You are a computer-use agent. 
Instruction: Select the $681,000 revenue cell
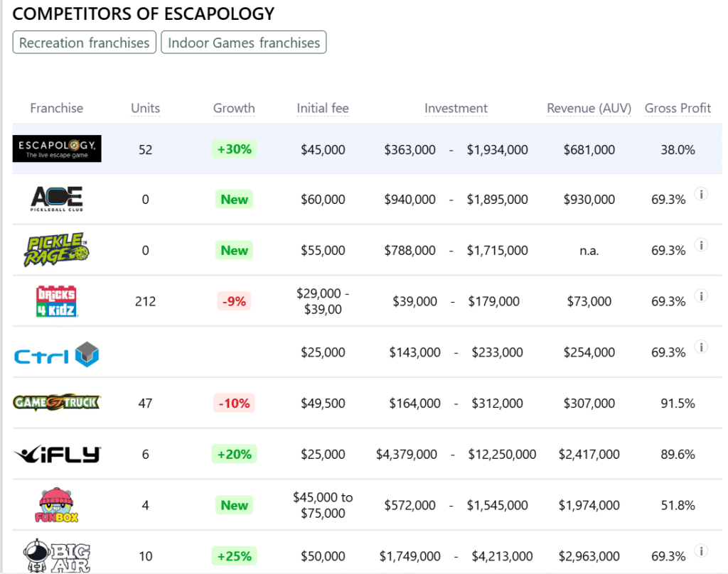click(589, 149)
